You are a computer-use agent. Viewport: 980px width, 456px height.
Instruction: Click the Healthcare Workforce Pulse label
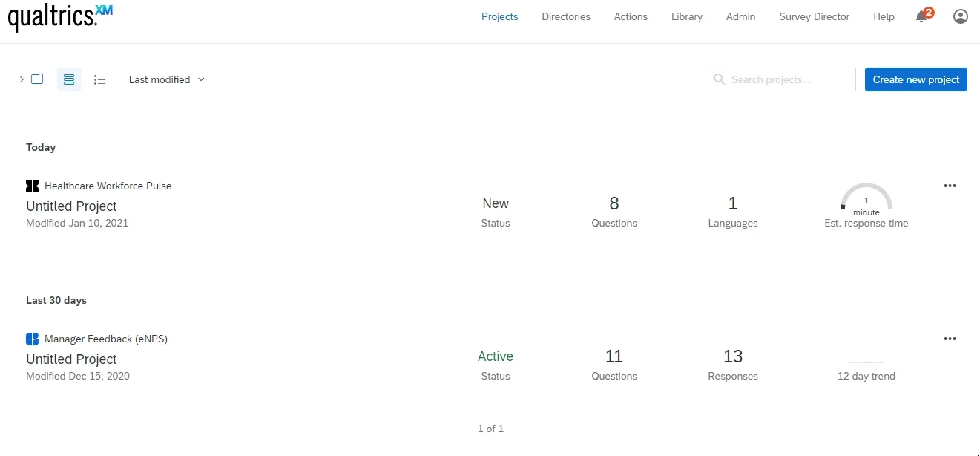(108, 186)
